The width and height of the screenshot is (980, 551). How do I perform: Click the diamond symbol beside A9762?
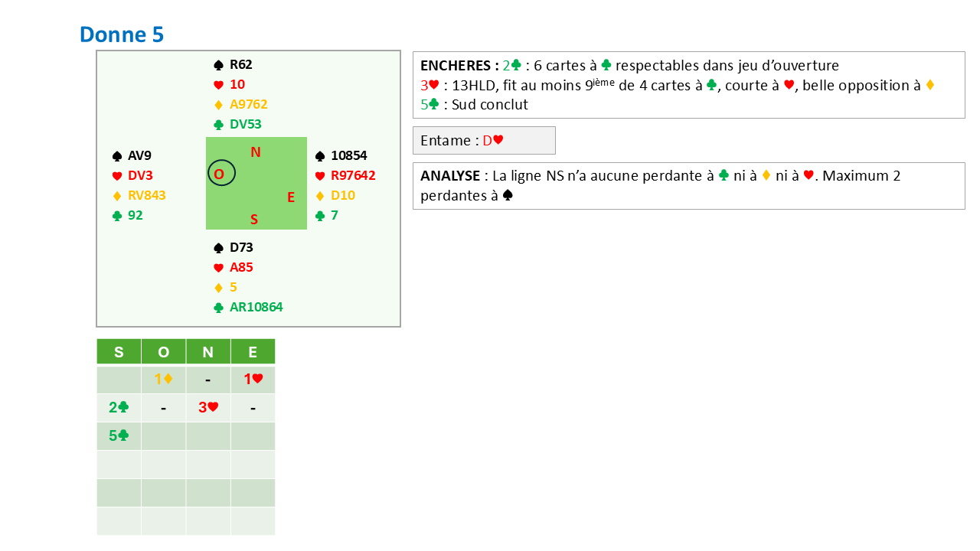[x=219, y=105]
